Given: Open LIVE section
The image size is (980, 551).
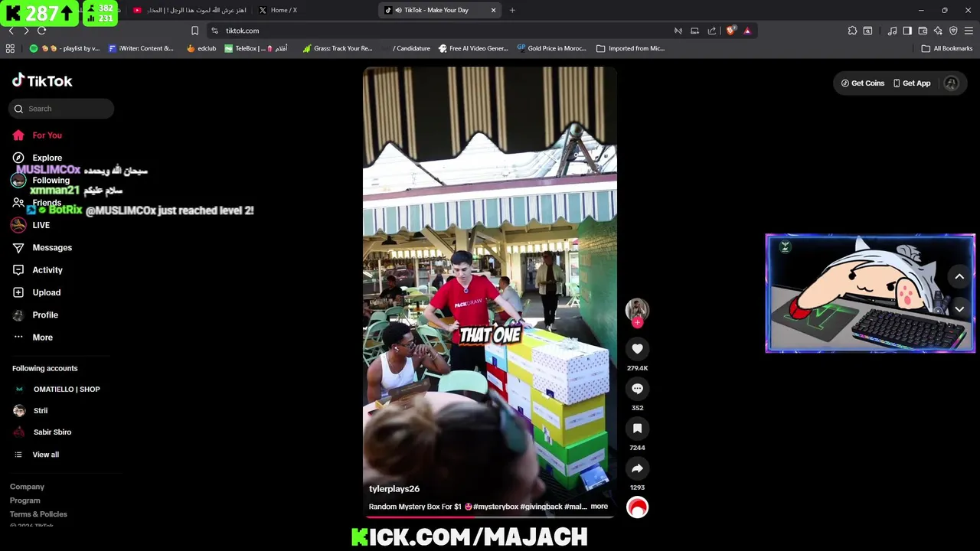Looking at the screenshot, I should 31,225.
